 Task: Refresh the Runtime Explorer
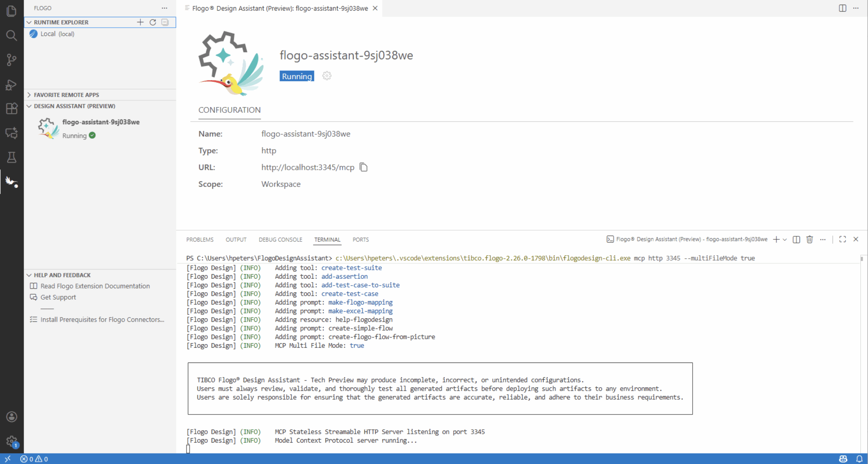click(x=153, y=22)
